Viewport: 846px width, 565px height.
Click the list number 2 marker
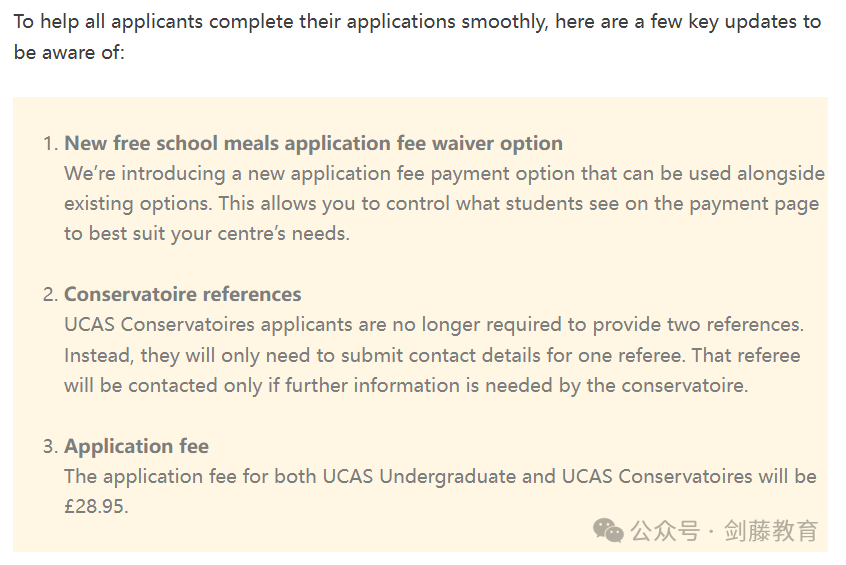pyautogui.click(x=50, y=295)
